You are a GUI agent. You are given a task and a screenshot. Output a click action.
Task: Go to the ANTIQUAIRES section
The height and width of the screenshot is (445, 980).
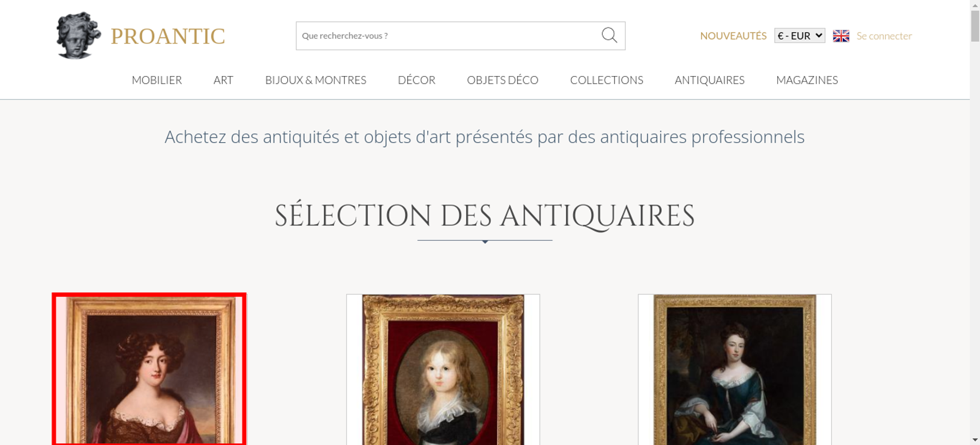point(710,80)
